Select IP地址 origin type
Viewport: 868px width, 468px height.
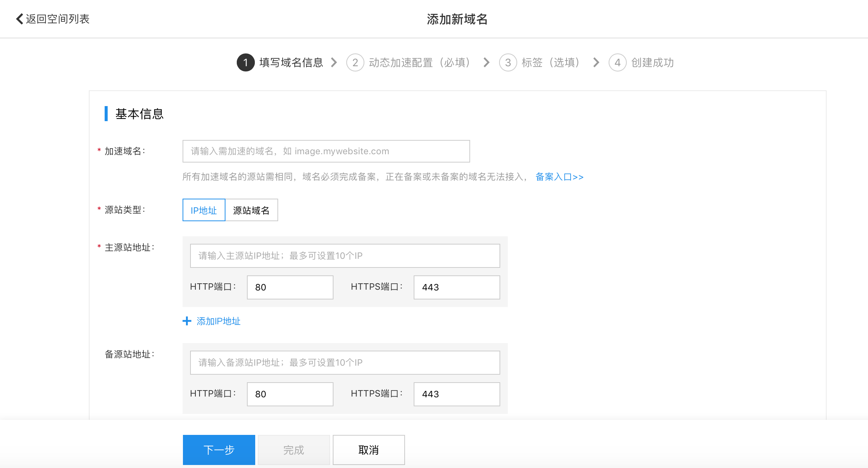click(x=204, y=210)
